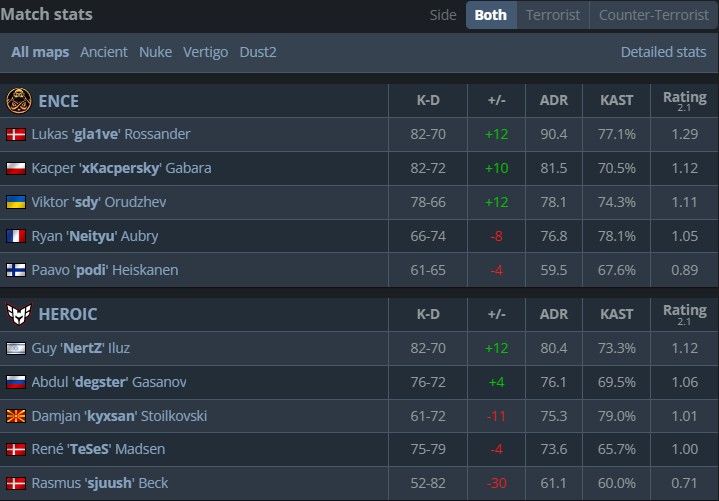The height and width of the screenshot is (501, 719).
Task: Click the ENCE Rating 2.1 column header
Action: coord(684,101)
